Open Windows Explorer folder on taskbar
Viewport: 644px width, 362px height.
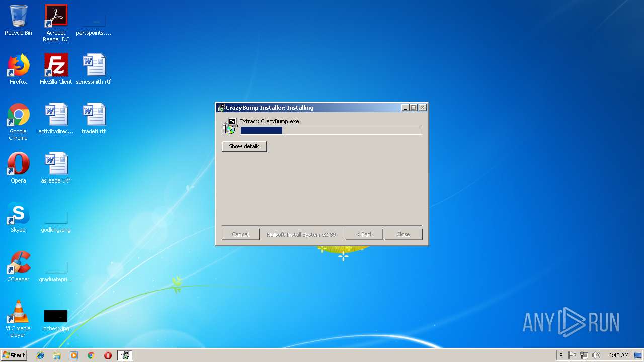coord(57,355)
